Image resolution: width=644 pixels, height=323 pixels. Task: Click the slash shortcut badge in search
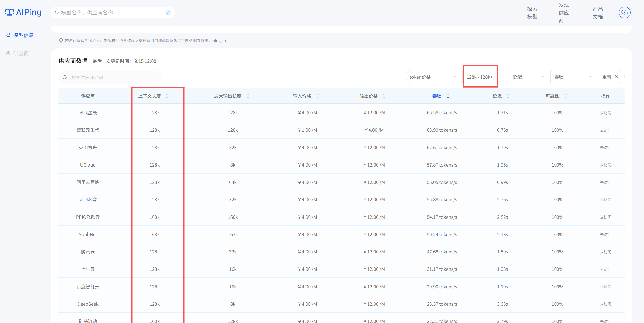[168, 12]
